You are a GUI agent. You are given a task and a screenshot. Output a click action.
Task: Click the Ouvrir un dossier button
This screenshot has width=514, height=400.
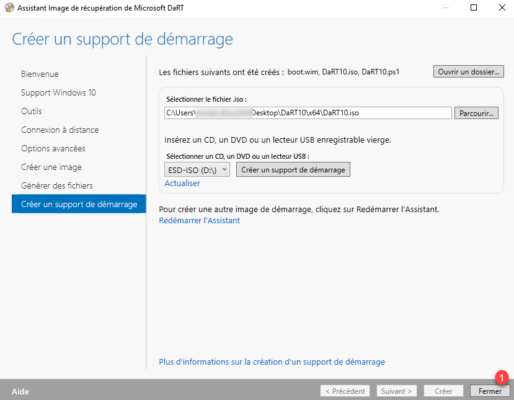pos(468,72)
